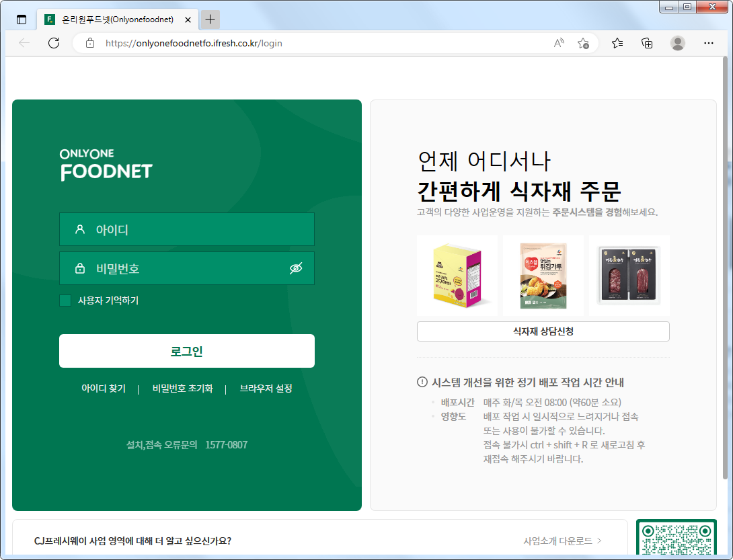This screenshot has height=560, width=733.
Task: Open the Read aloud icon
Action: point(559,44)
